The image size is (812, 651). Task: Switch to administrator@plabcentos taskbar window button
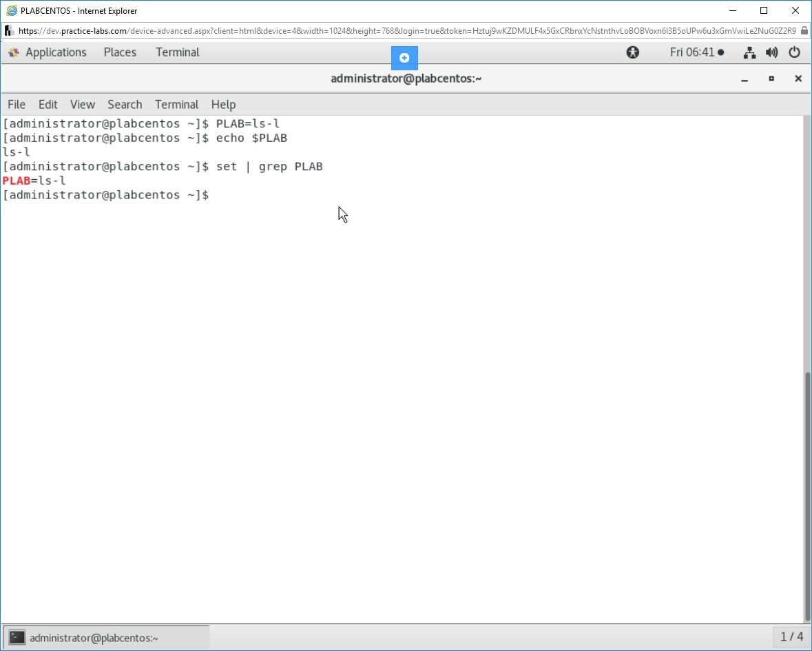coord(107,637)
